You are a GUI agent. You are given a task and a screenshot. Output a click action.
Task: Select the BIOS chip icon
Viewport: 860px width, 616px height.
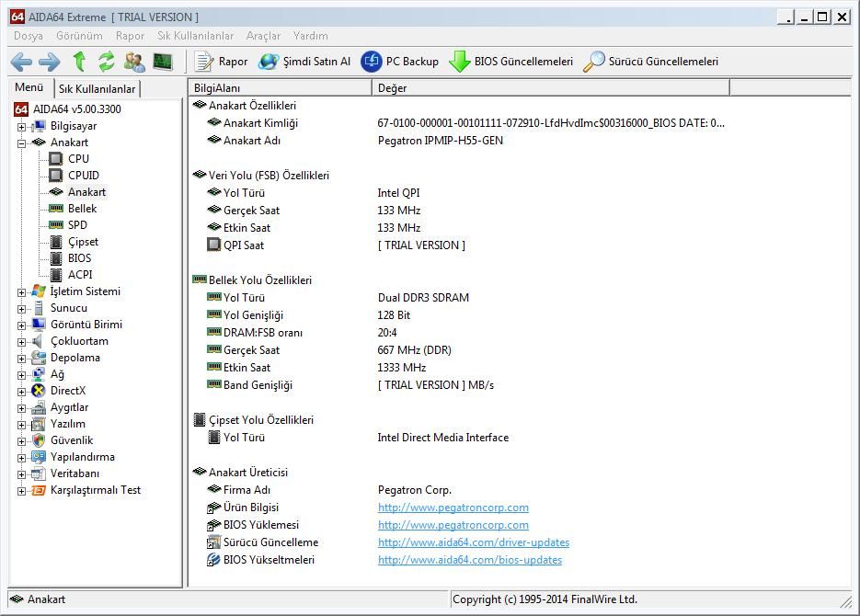click(55, 258)
